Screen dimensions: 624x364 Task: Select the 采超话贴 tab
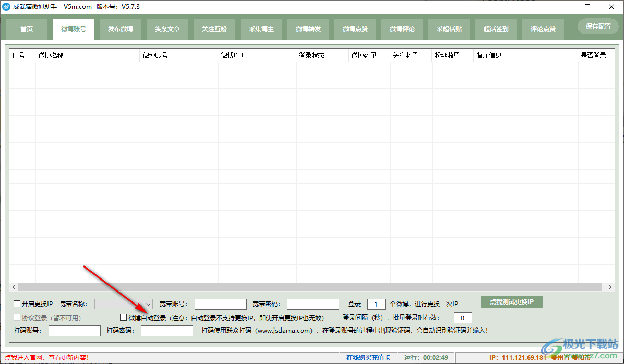[449, 29]
